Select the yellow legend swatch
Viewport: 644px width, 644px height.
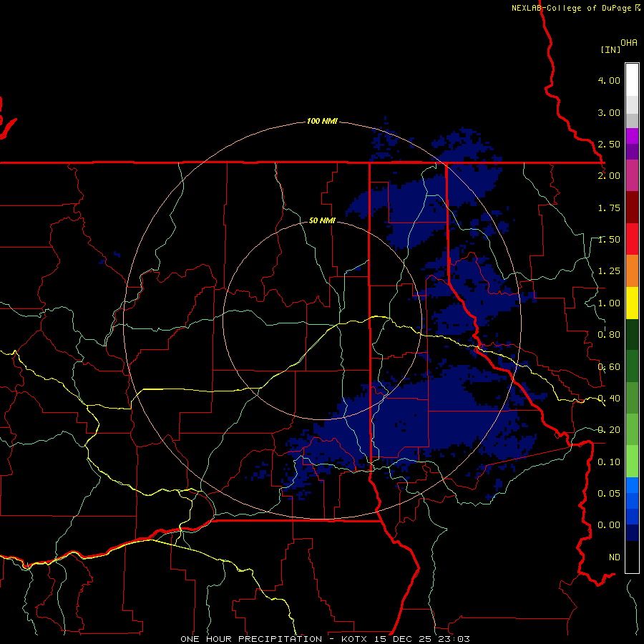coord(632,303)
